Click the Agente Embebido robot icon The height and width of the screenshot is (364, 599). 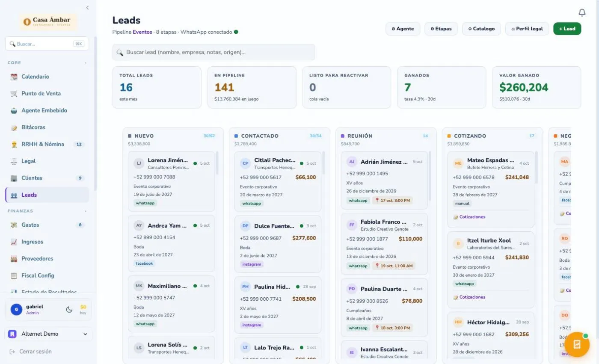pos(14,110)
